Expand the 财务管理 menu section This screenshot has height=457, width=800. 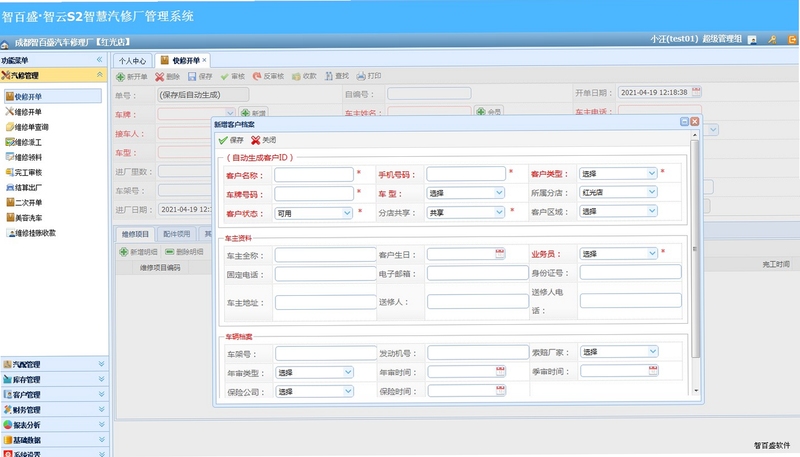(101, 409)
